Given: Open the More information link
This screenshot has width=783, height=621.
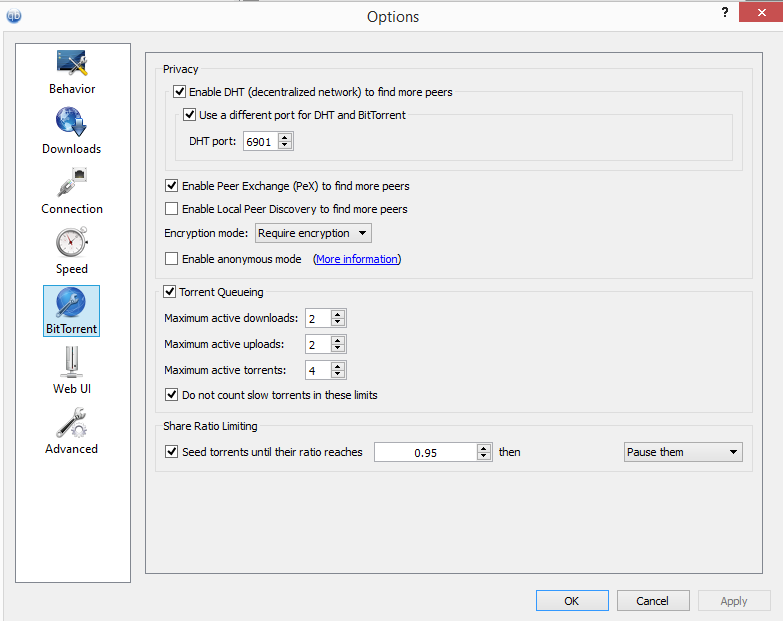Looking at the screenshot, I should pos(357,259).
